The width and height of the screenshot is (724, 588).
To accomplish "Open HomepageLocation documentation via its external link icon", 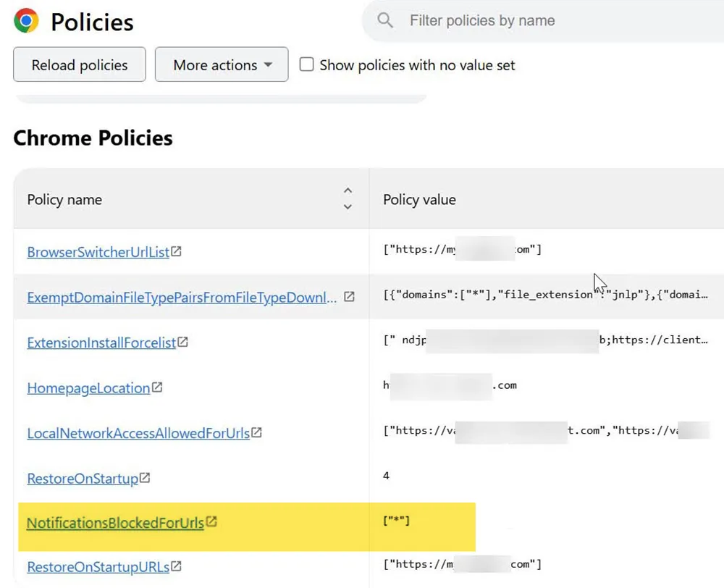I will (158, 387).
